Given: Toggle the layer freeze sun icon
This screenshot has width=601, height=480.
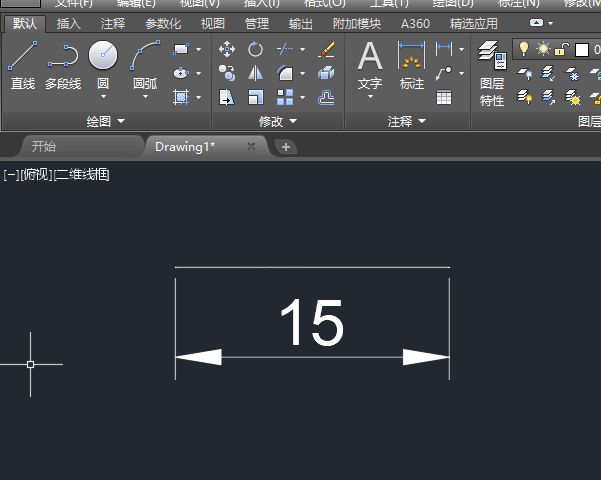Looking at the screenshot, I should click(543, 49).
